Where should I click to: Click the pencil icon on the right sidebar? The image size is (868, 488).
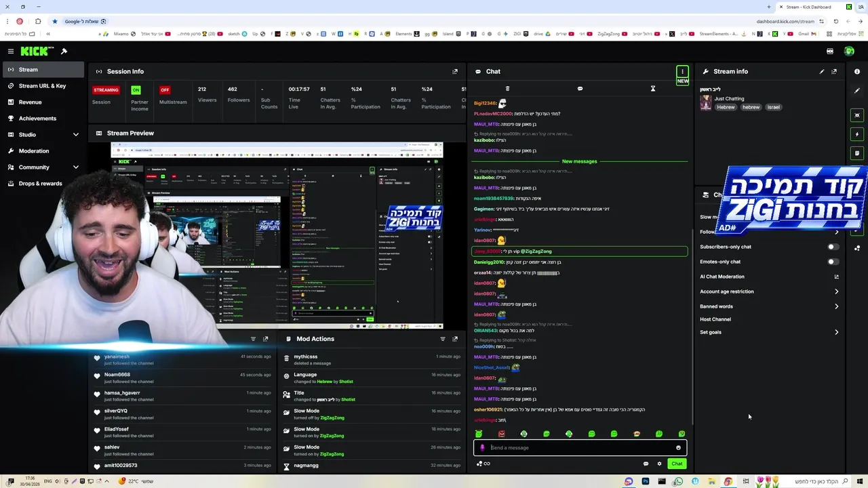[x=857, y=91]
